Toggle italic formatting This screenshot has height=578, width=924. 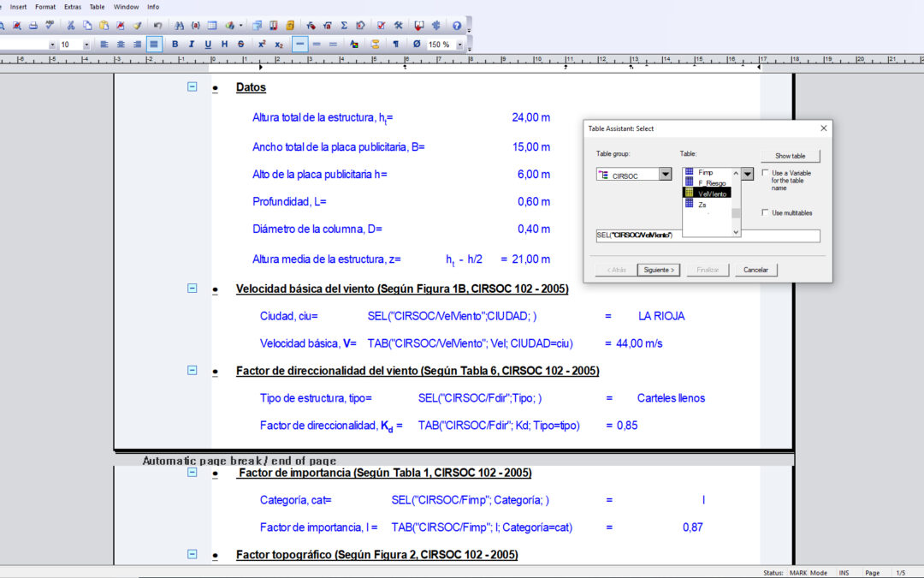click(x=192, y=45)
